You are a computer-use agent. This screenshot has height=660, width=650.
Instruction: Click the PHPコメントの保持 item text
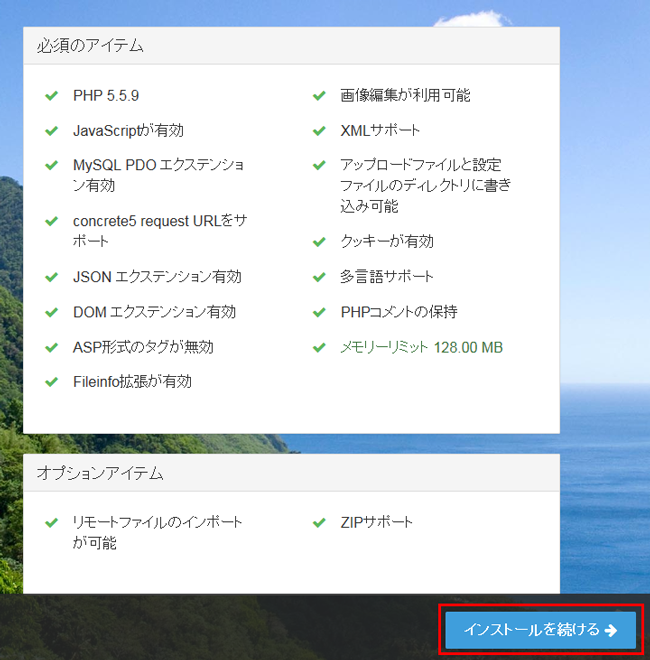point(399,312)
